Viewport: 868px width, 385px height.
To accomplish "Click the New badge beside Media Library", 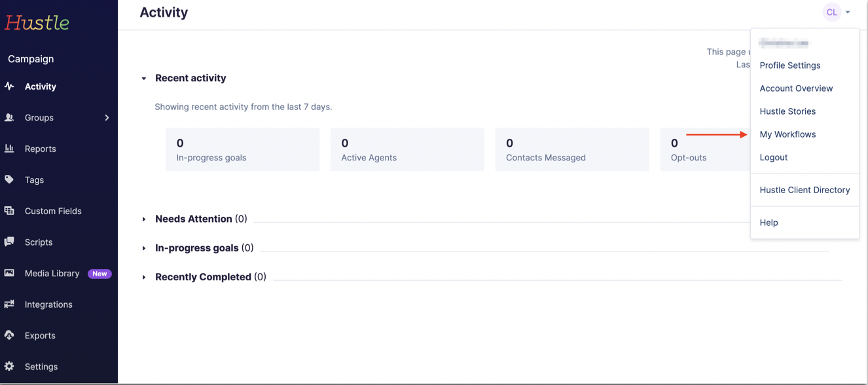I will 99,274.
